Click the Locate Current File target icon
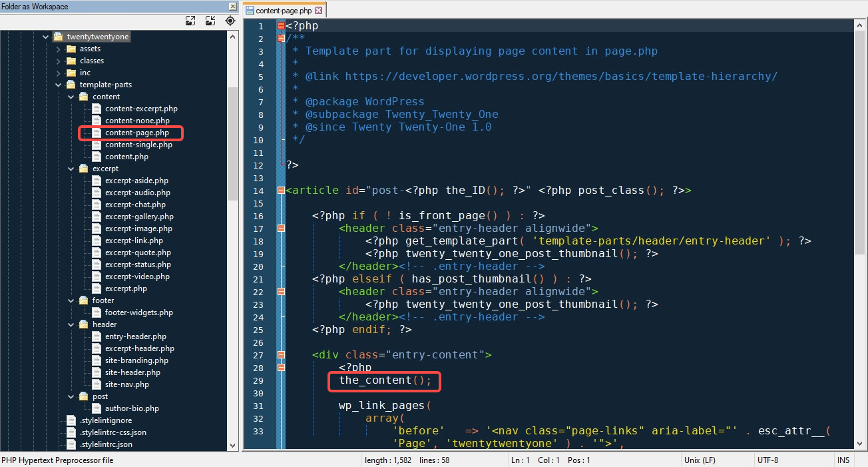Viewport: 868px width, 467px height. click(x=230, y=21)
